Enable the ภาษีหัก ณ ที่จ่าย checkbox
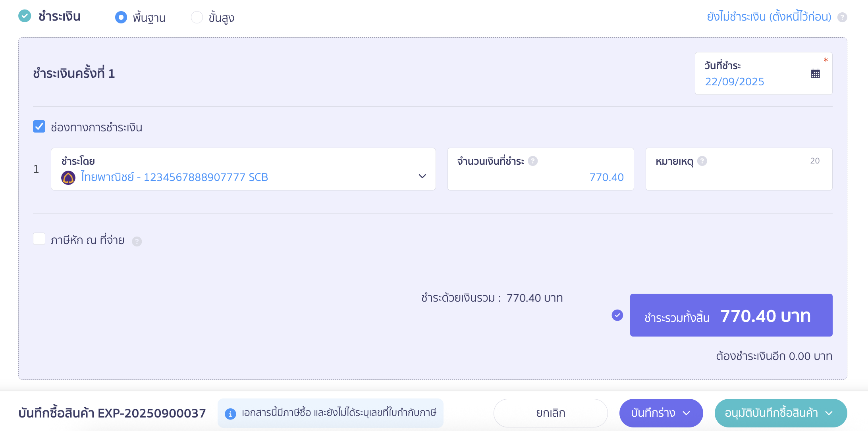The image size is (868, 431). point(39,239)
